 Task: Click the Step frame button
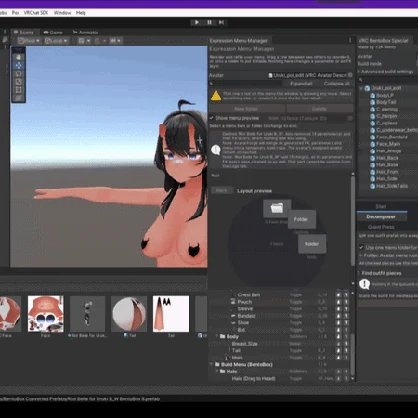click(221, 22)
